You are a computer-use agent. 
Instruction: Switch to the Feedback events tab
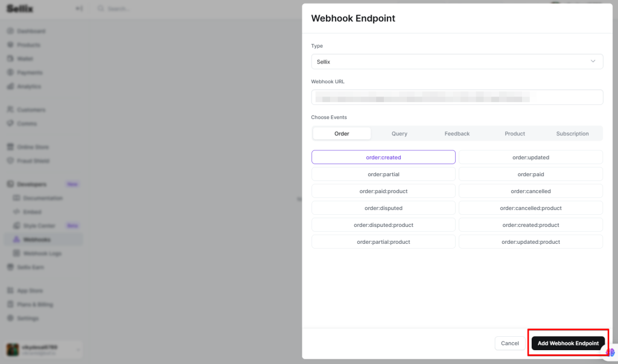pyautogui.click(x=457, y=133)
